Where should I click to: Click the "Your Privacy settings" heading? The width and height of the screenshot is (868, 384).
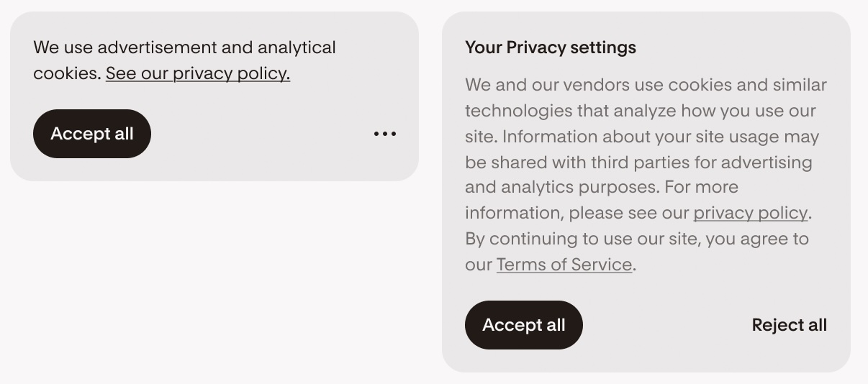[x=551, y=47]
